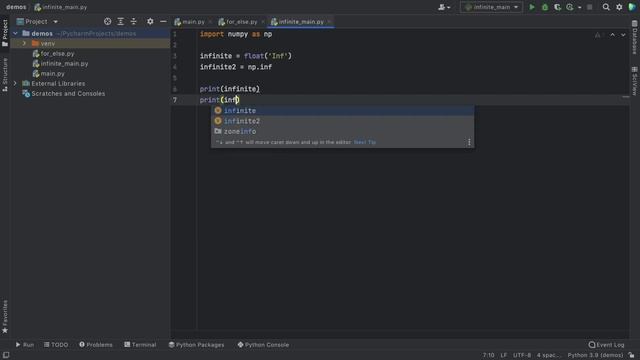Screen dimensions: 640x360
Task: Place cursor on print(infinite) line
Action: tap(230, 89)
